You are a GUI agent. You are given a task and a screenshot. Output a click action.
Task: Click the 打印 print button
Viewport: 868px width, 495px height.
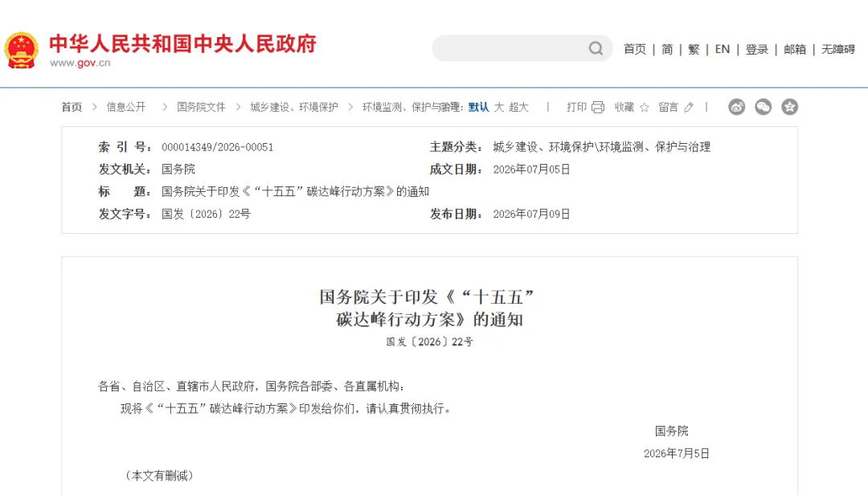pos(576,107)
